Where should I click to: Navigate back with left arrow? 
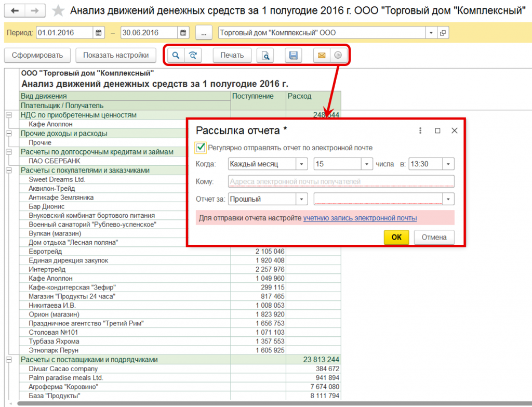(15, 11)
